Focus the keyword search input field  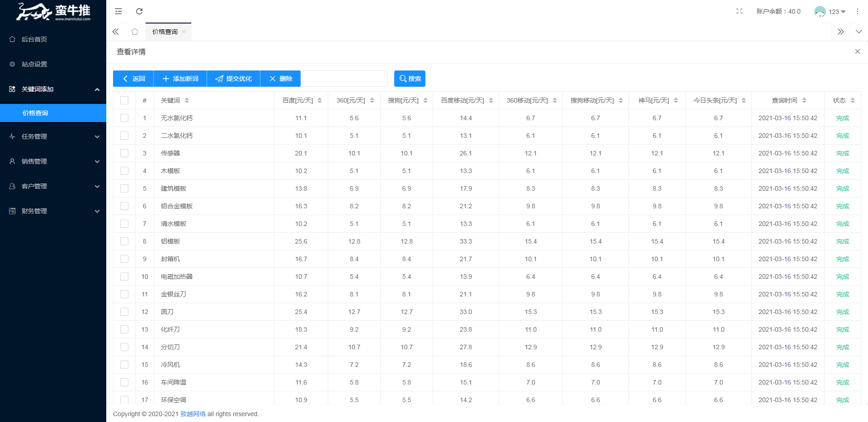coord(344,79)
